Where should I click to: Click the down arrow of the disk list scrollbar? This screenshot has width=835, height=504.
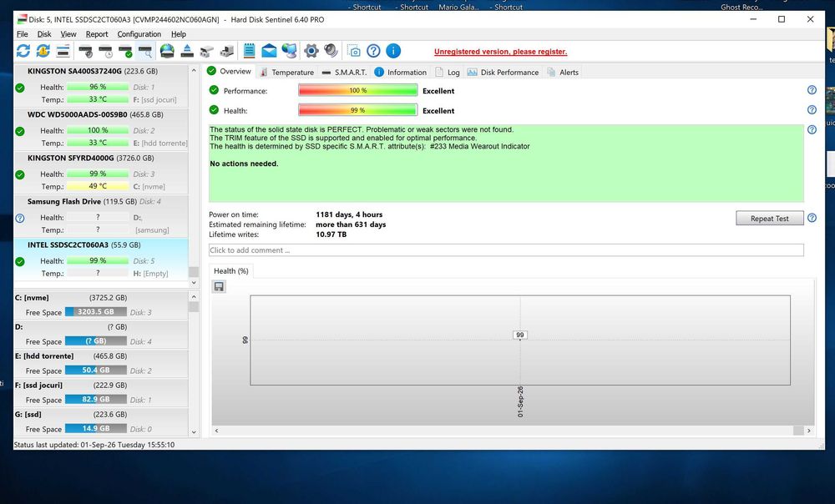point(194,283)
